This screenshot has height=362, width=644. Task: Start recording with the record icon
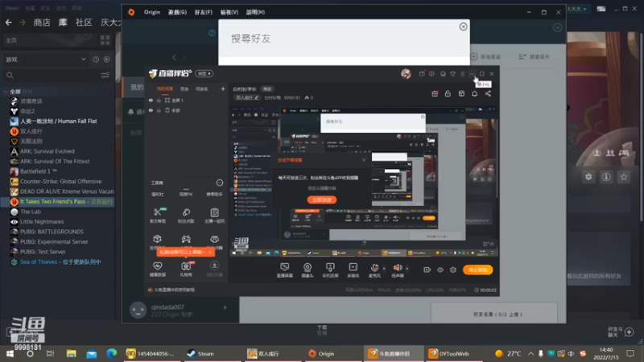coord(427,269)
